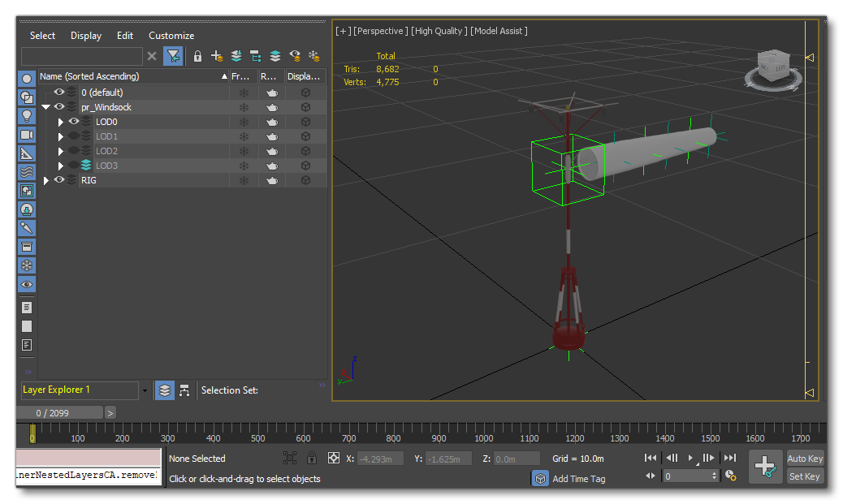843x504 pixels.
Task: Toggle freeze on the pr_Windsock layer
Action: point(243,106)
